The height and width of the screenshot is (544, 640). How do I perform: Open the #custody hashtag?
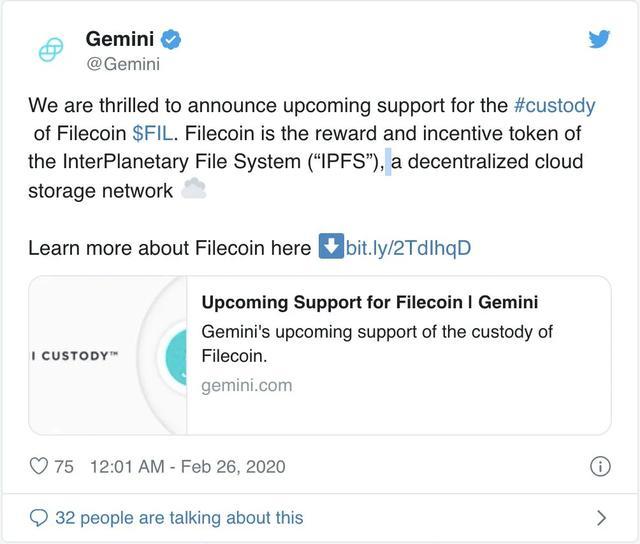(554, 105)
